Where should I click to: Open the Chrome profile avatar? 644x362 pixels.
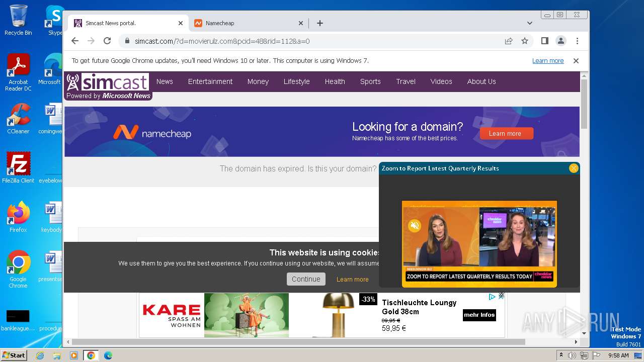click(560, 41)
